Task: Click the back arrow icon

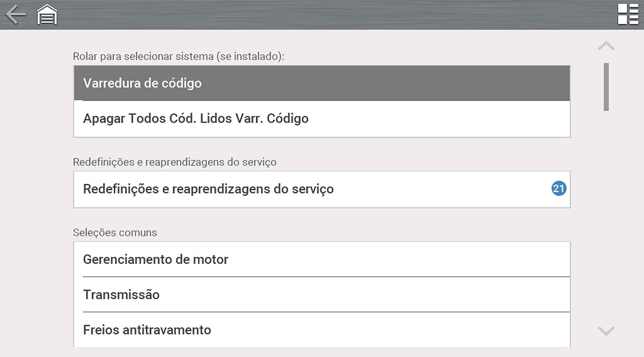Action: 16,15
